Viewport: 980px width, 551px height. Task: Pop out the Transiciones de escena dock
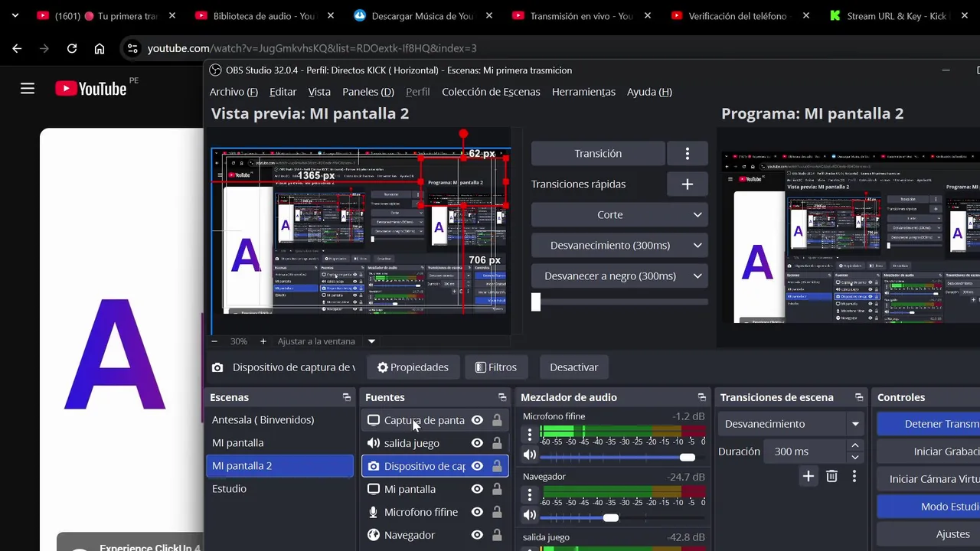tap(859, 397)
